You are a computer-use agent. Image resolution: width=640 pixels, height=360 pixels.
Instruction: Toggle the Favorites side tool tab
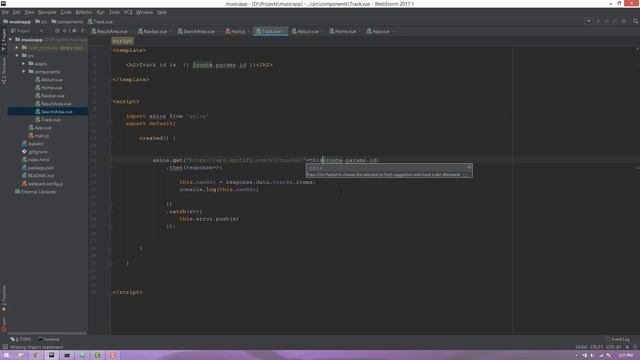[x=4, y=299]
